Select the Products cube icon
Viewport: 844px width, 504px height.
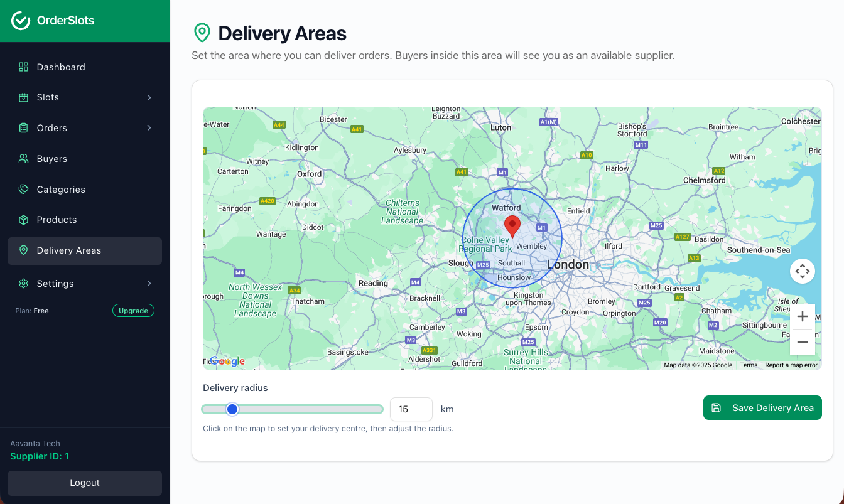pyautogui.click(x=24, y=220)
